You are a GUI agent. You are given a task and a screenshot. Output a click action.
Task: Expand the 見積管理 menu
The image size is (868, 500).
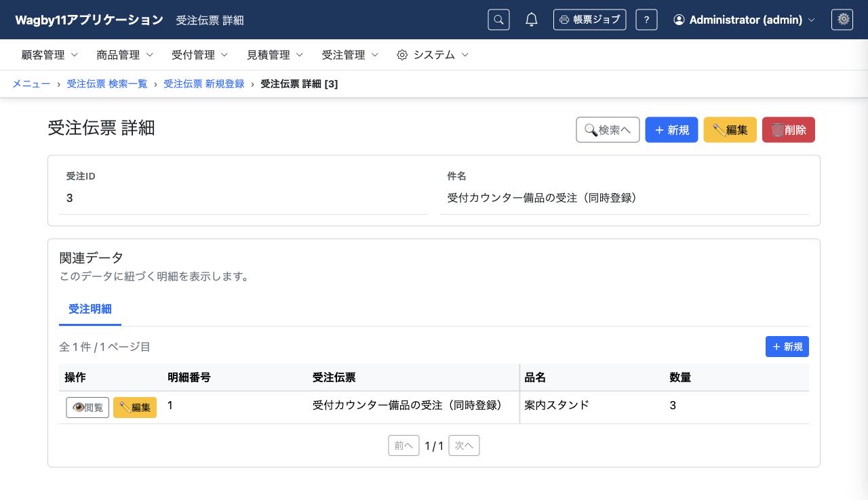point(275,55)
